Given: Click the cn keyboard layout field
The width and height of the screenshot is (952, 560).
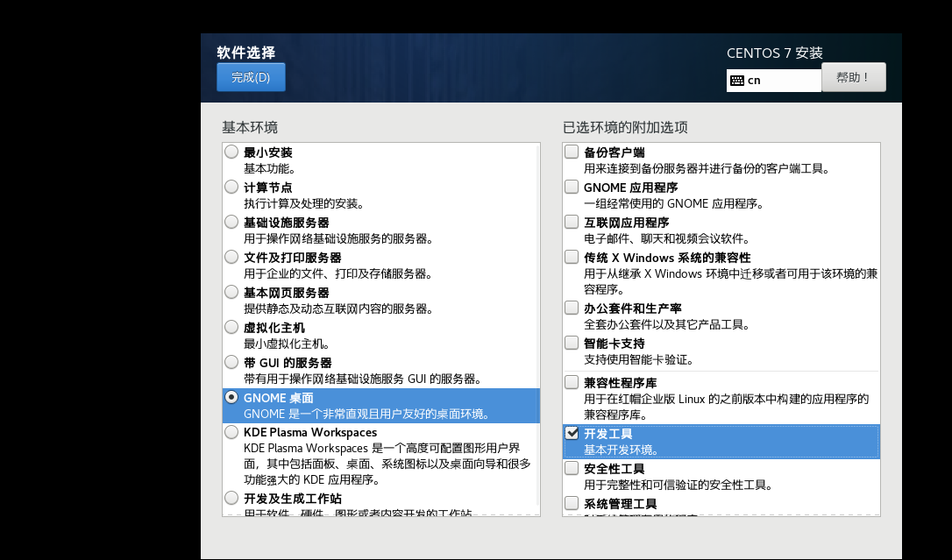Looking at the screenshot, I should point(774,81).
